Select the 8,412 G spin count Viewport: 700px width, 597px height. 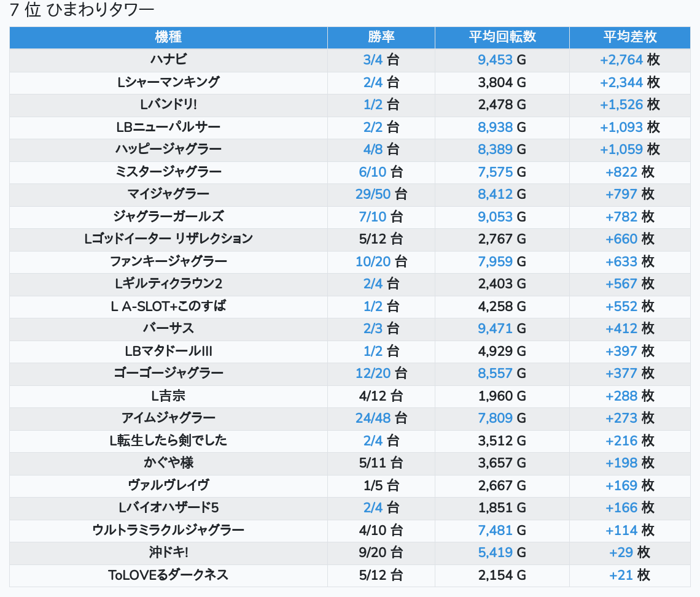pyautogui.click(x=502, y=194)
